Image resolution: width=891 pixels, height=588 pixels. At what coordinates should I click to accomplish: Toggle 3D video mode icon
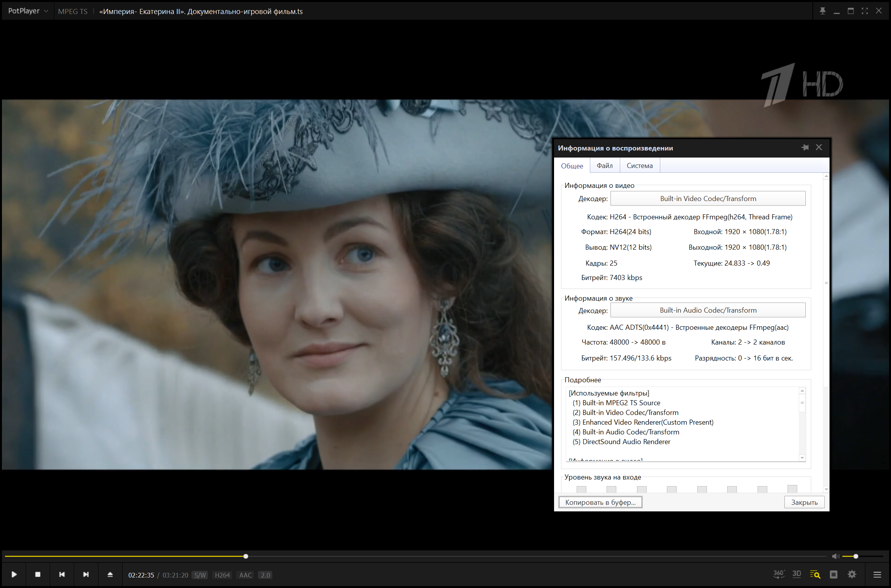[796, 574]
